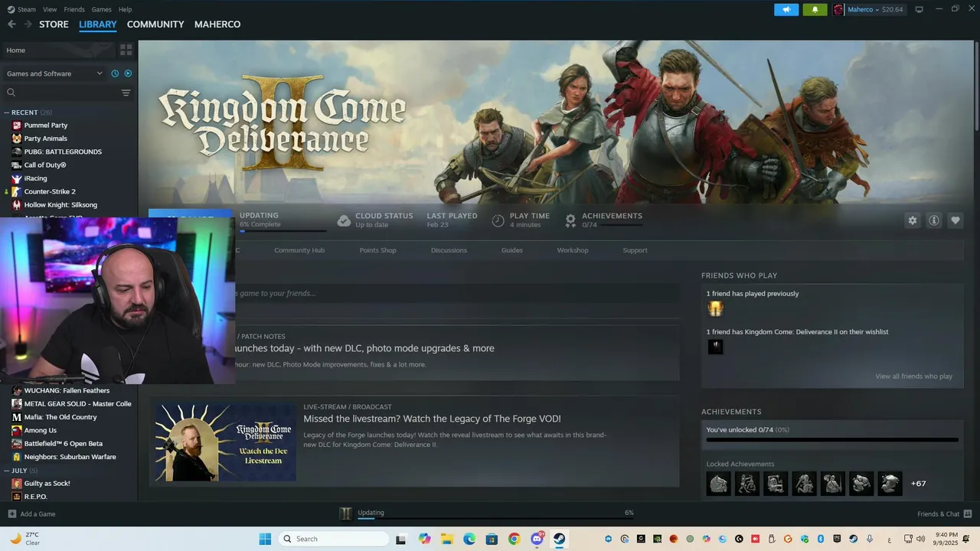Image resolution: width=980 pixels, height=551 pixels.
Task: Open Google Chrome in the Windows taskbar
Action: point(514,539)
